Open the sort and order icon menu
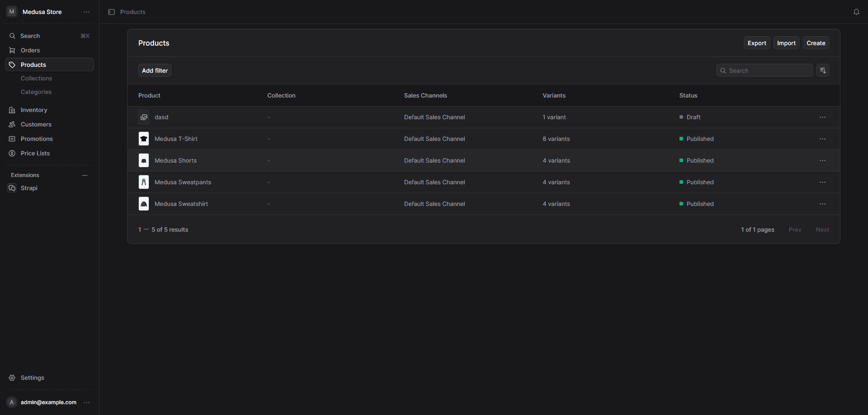Screen dimensions: 868x415 tap(822, 70)
